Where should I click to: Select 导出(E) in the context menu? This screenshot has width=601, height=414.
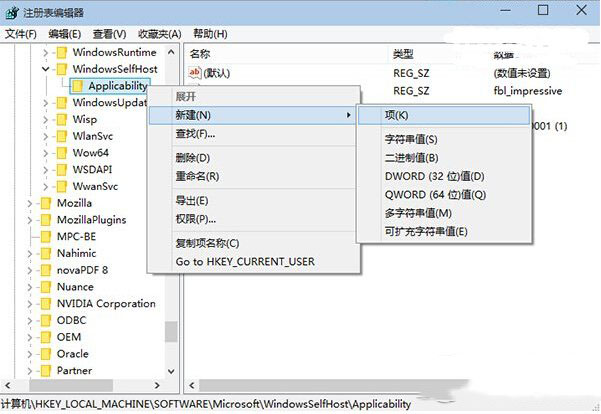[253, 200]
